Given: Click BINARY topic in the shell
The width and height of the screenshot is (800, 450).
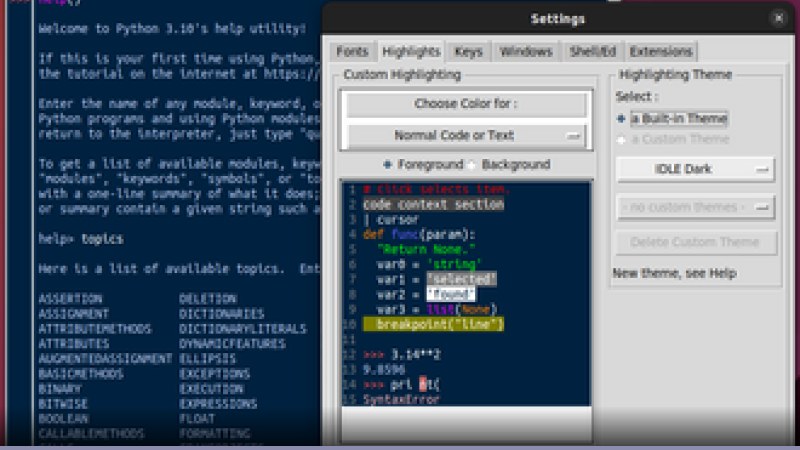Looking at the screenshot, I should [x=60, y=389].
